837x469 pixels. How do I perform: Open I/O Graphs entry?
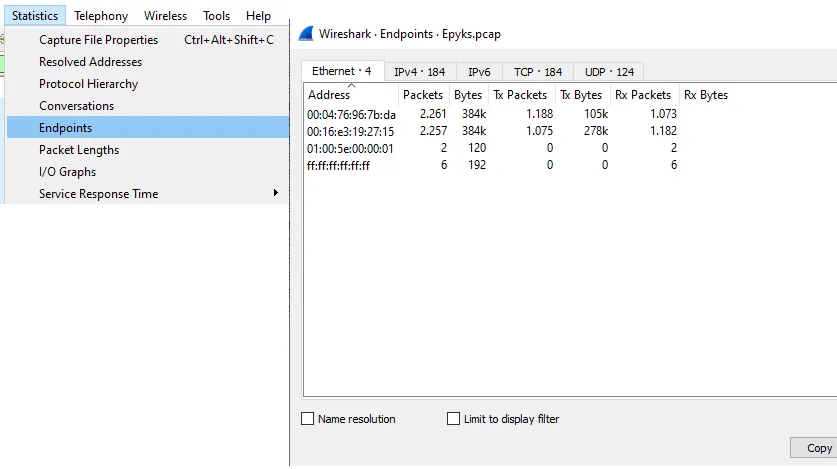[148, 172]
